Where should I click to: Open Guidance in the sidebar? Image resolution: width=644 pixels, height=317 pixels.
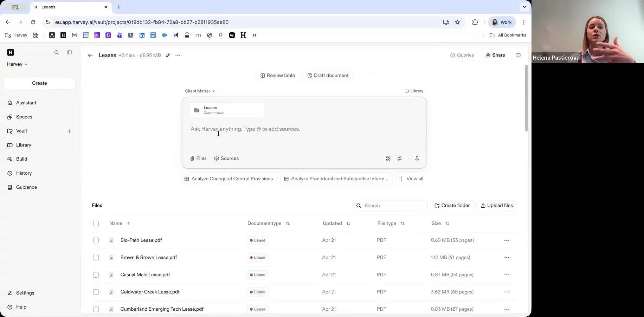coord(26,187)
